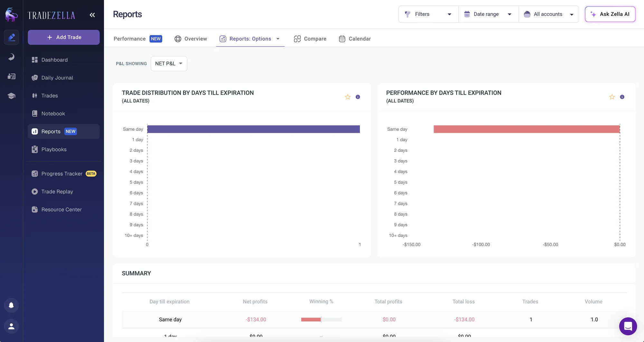This screenshot has height=342, width=644.
Task: Click the purple Same day distribution bar
Action: click(x=253, y=129)
